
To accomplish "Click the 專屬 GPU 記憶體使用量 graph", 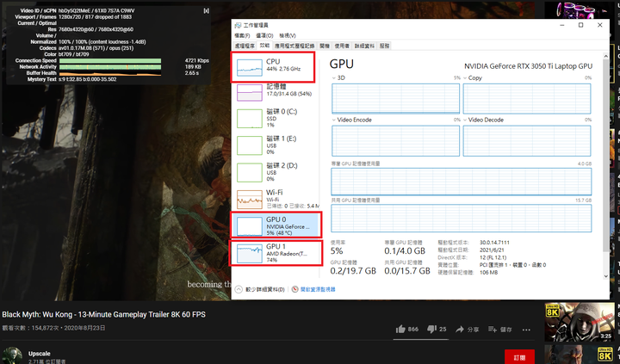I will pyautogui.click(x=461, y=182).
